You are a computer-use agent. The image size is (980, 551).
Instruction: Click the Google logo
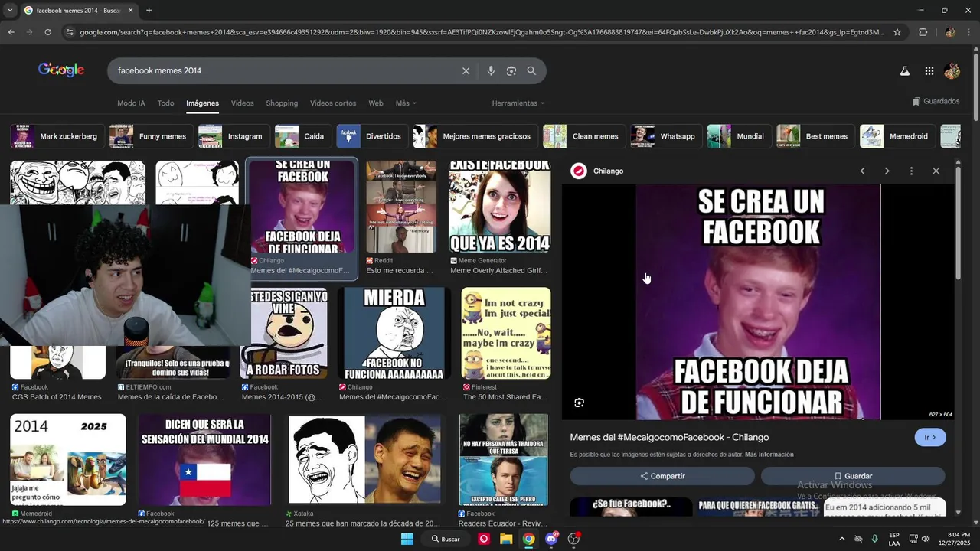click(x=61, y=70)
